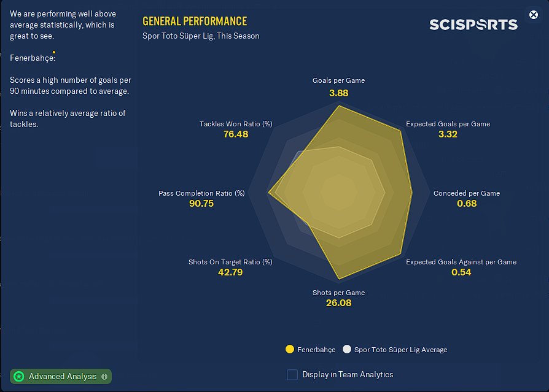549x392 pixels.
Task: Select the Expected Goals per Game label
Action: 448,124
